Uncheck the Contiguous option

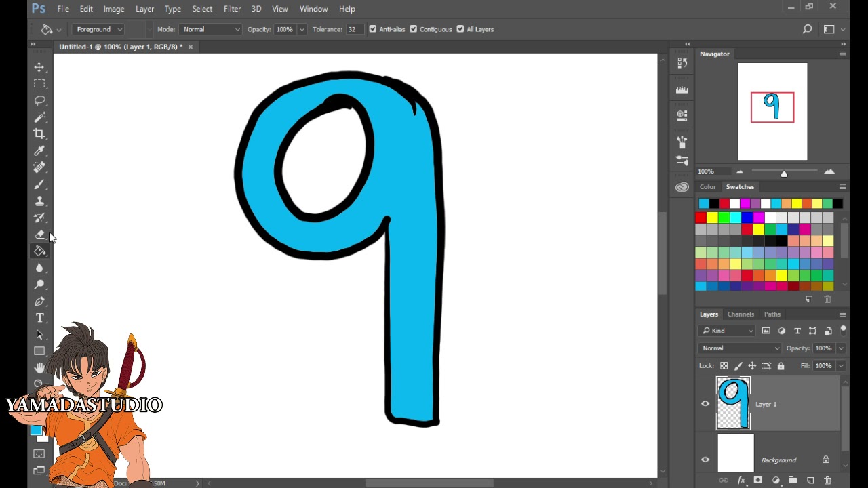coord(414,29)
